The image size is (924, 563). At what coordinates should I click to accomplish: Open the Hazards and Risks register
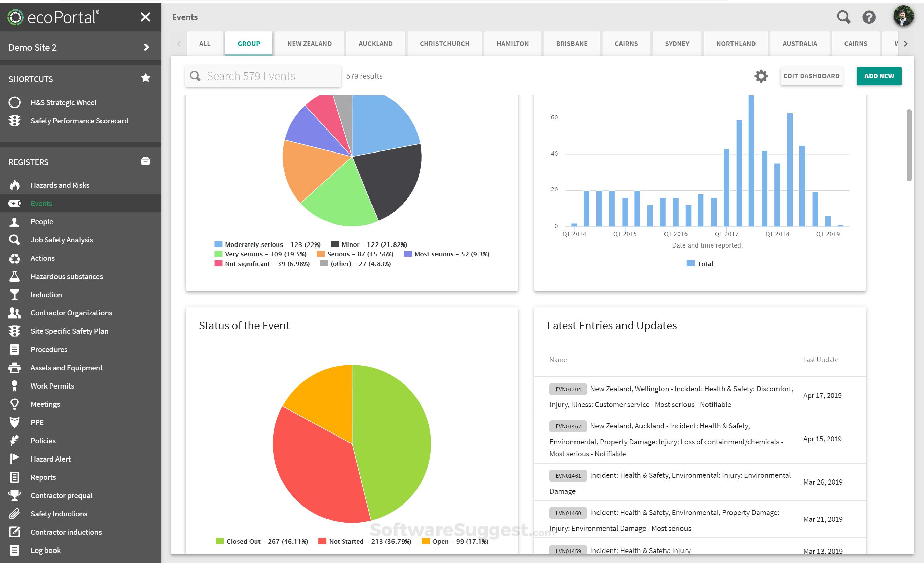pyautogui.click(x=60, y=185)
